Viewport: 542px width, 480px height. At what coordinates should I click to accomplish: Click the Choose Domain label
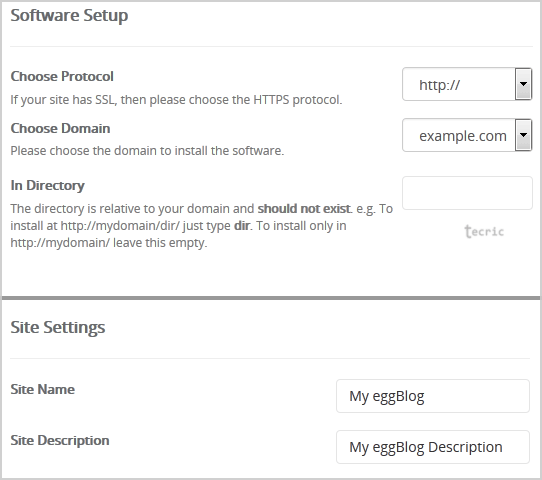coord(60,128)
